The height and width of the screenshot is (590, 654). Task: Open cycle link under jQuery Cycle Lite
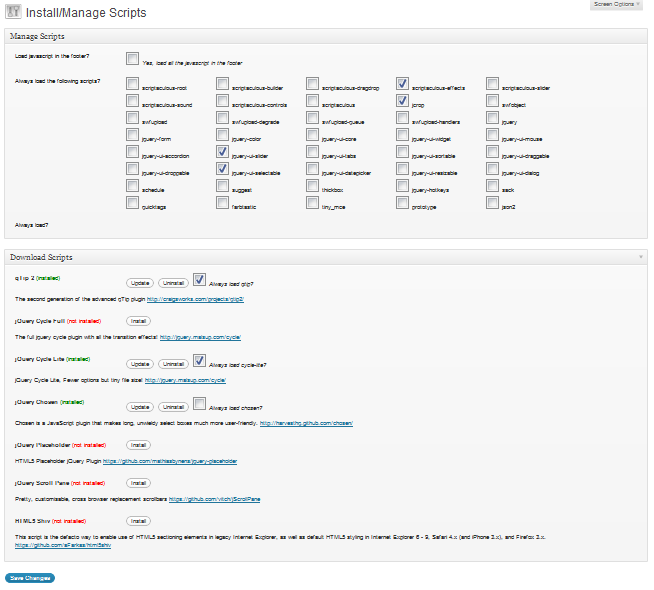(185, 380)
